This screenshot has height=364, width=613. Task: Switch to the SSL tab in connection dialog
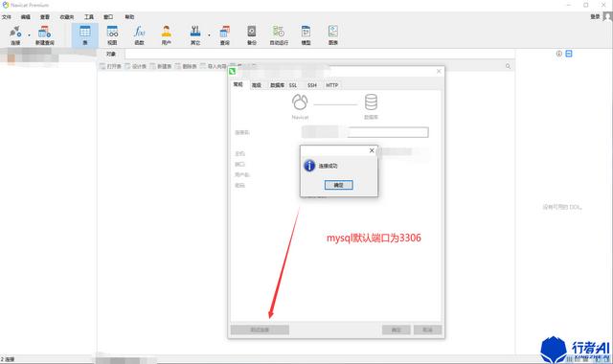[293, 85]
